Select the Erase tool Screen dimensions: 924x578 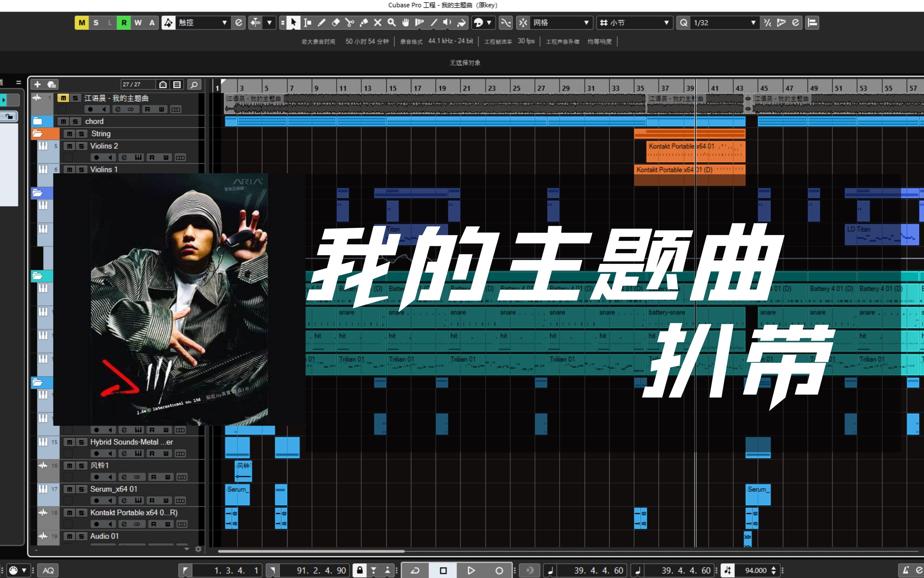click(336, 23)
